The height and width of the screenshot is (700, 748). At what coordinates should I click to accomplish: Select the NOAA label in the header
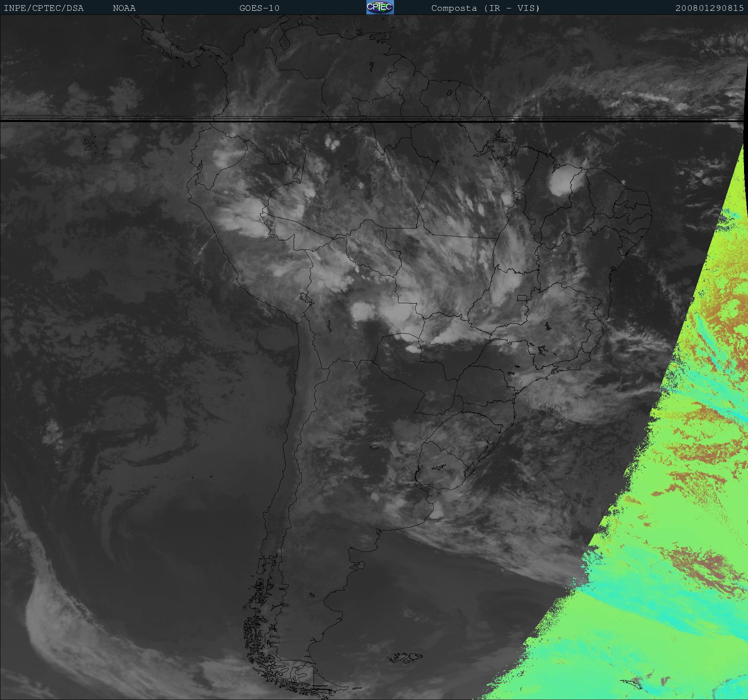pyautogui.click(x=124, y=8)
